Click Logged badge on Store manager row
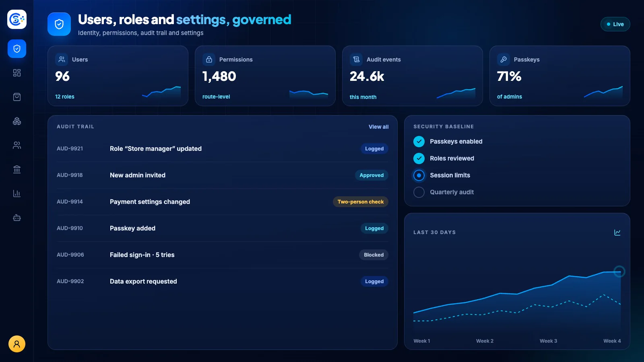Screen dimensions: 644x362 pyautogui.click(x=374, y=149)
